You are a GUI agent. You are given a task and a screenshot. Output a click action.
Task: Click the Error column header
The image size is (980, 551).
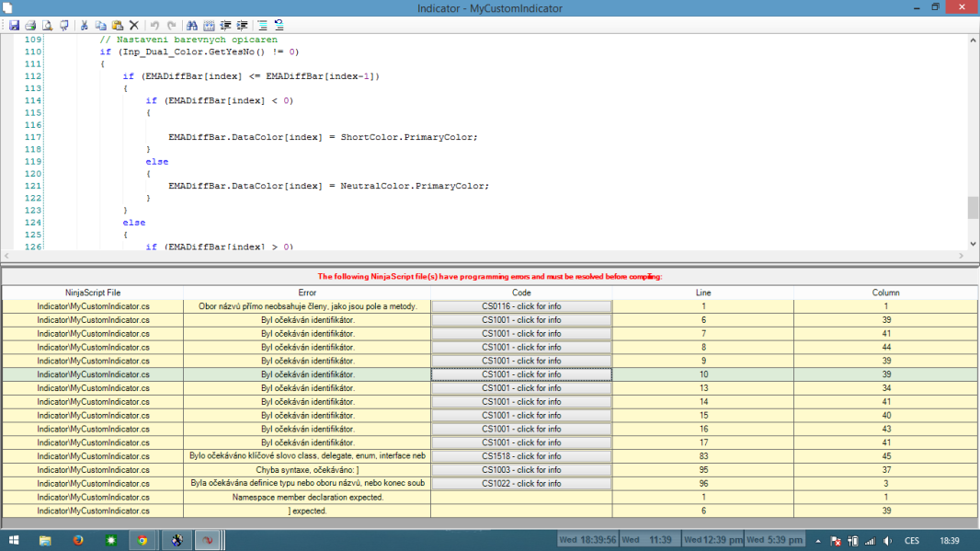pos(307,293)
